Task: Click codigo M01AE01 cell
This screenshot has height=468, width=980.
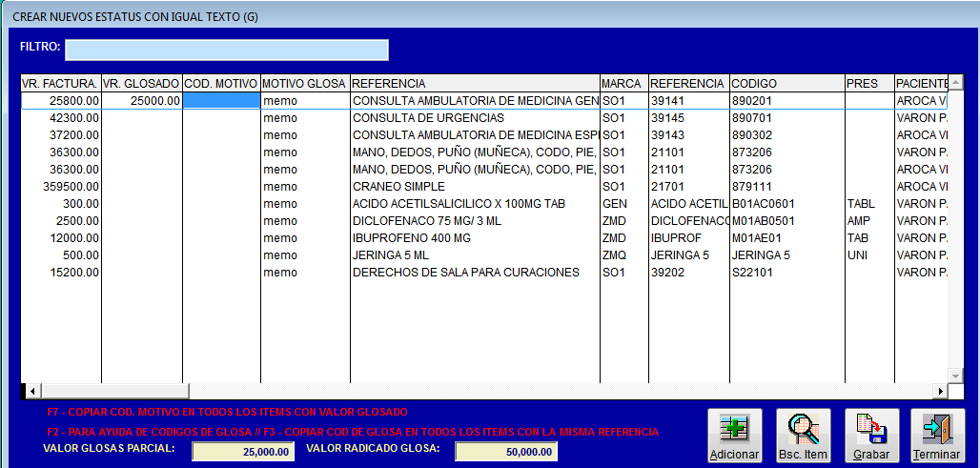Action: tap(786, 238)
